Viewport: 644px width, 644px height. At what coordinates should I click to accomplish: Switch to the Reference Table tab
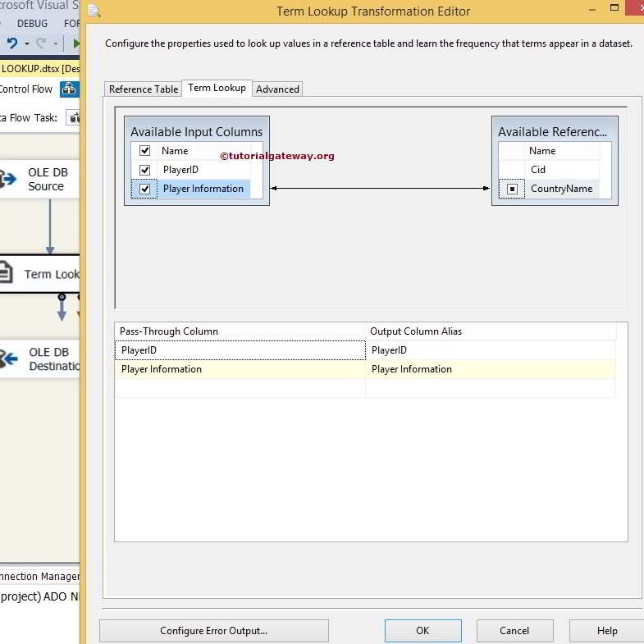point(144,89)
